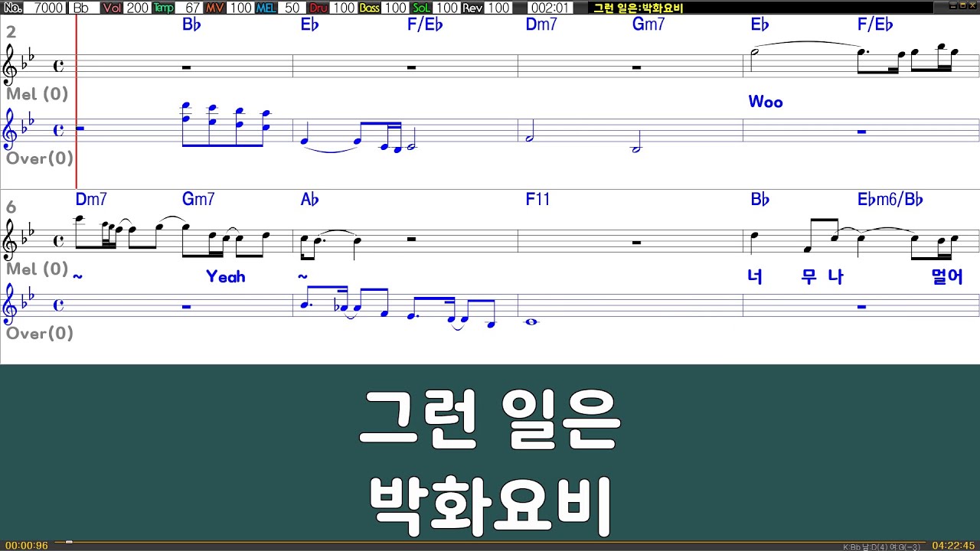Screen dimensions: 980x551
Task: Click the E♭m6/B♭ chord symbol
Action: [x=890, y=200]
